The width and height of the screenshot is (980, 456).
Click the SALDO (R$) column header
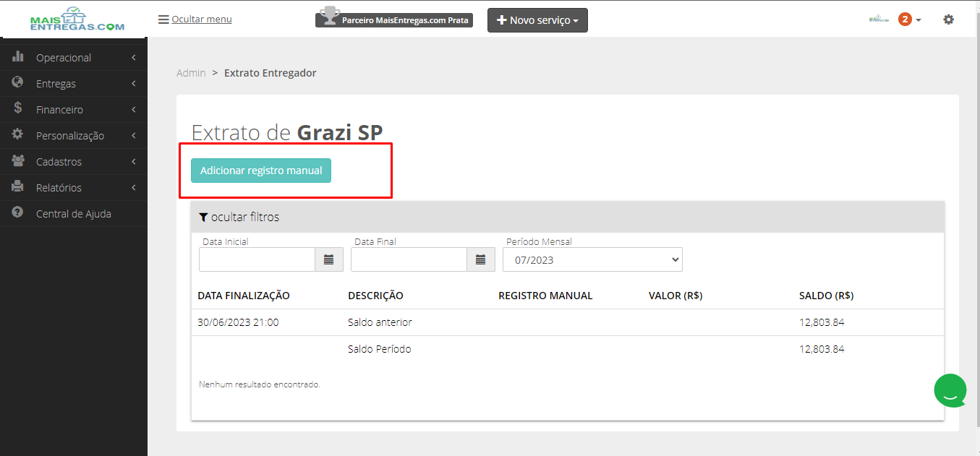tap(826, 296)
